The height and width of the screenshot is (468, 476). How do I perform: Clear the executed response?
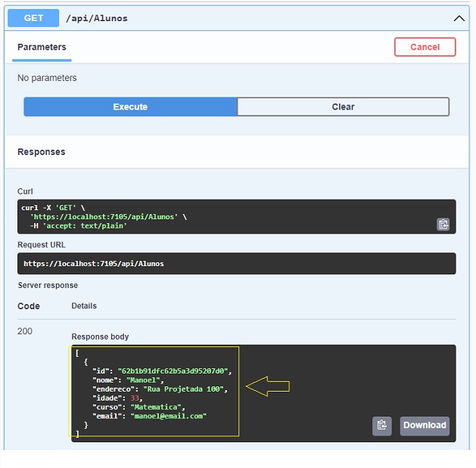pos(343,107)
